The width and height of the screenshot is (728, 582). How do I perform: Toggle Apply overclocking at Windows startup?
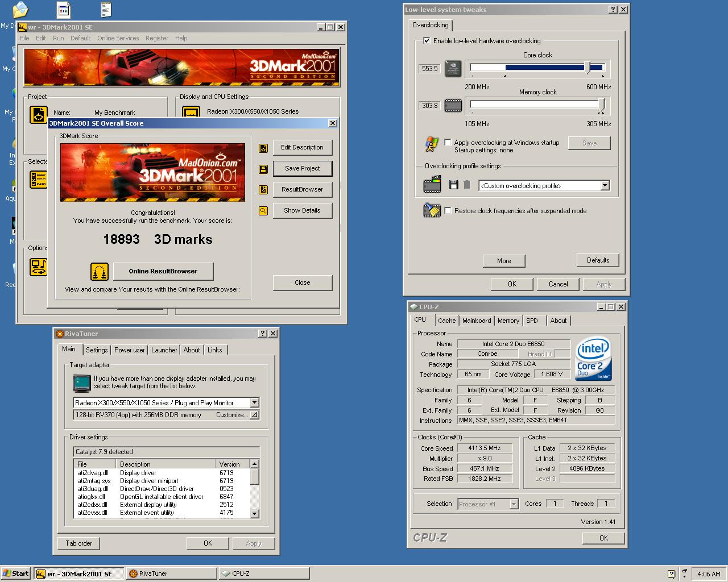(x=448, y=143)
